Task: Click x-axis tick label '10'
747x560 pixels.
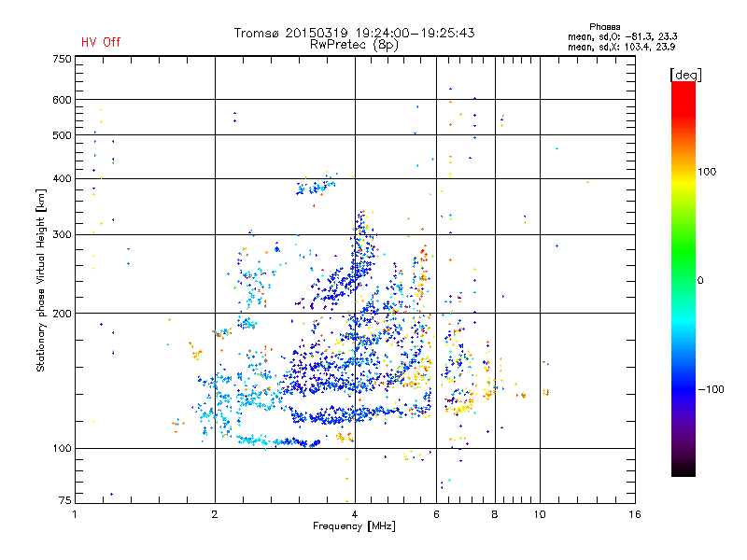Action: (x=540, y=514)
